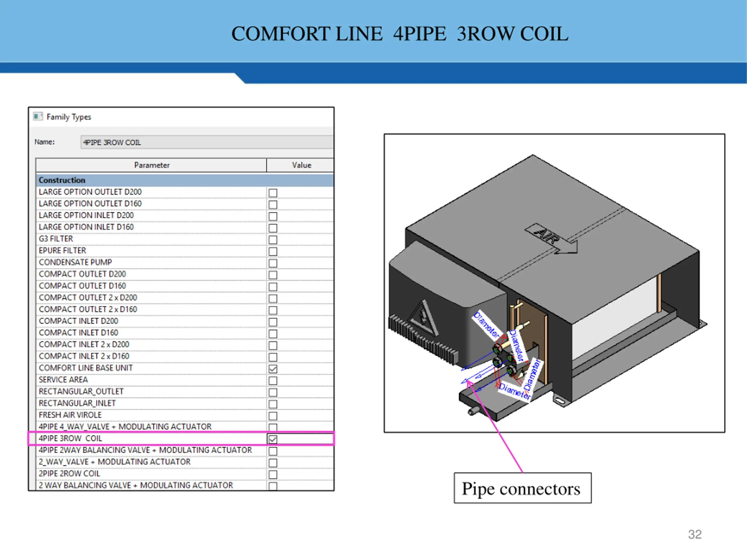The width and height of the screenshot is (747, 560).
Task: Enable the SERVICE AREA checkbox
Action: coord(273,381)
